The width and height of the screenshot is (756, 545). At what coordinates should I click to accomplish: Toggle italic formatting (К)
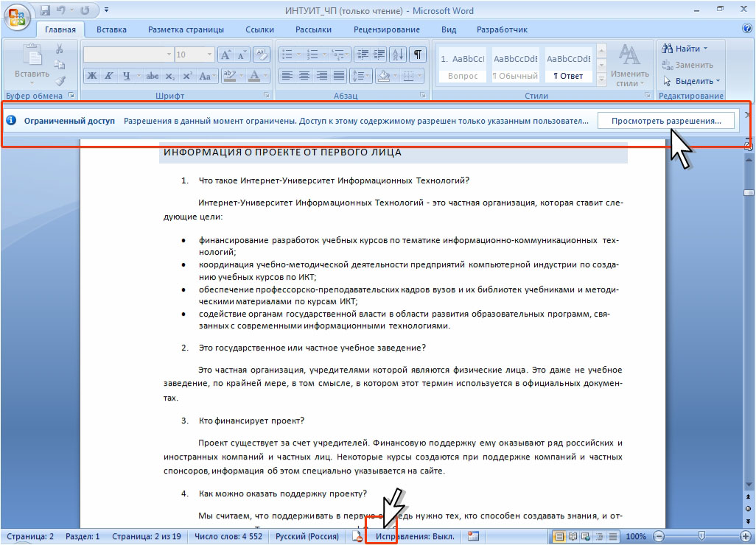click(109, 76)
